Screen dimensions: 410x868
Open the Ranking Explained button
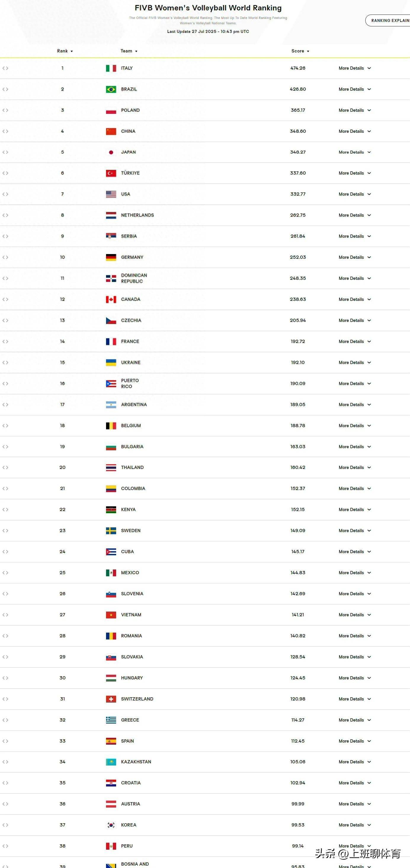point(388,20)
